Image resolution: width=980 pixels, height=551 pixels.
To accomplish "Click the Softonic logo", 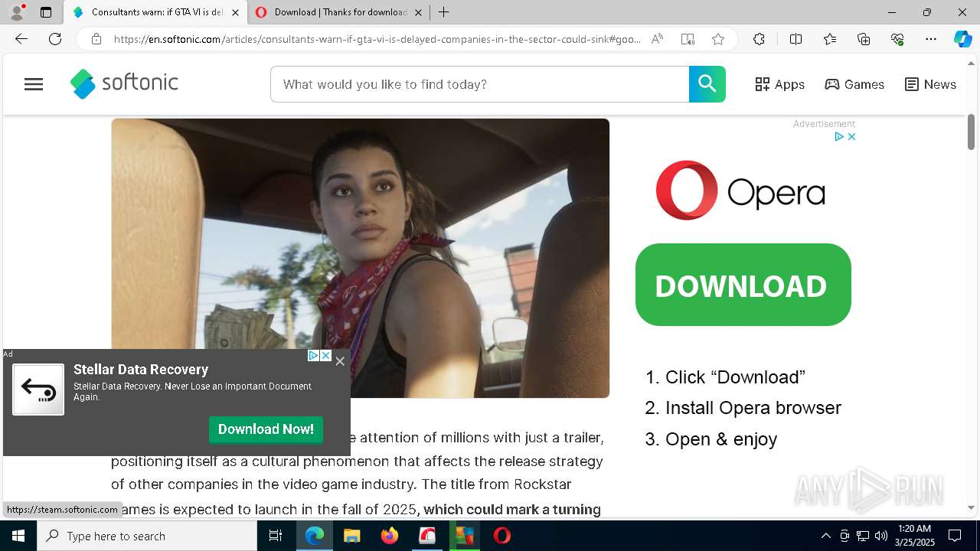I will (124, 83).
